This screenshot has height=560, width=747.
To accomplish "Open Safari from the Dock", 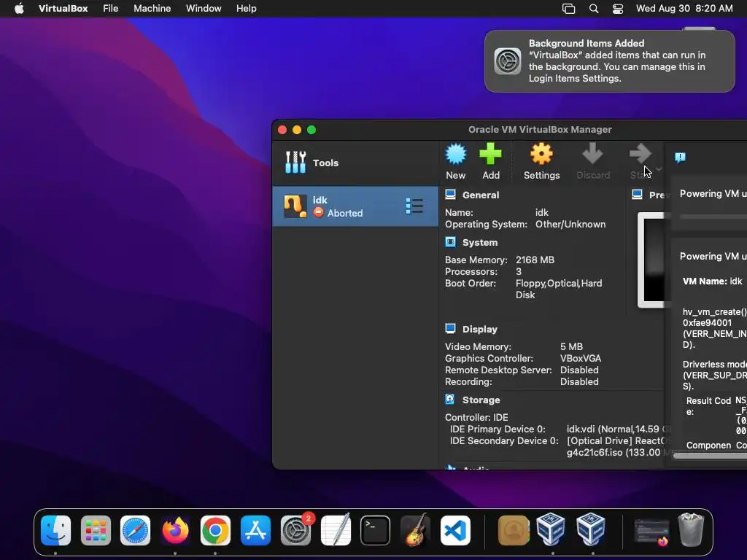I will [135, 531].
